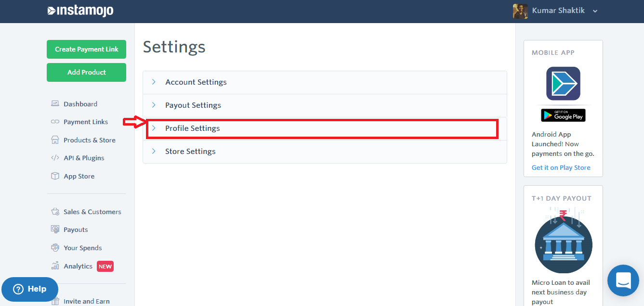This screenshot has width=644, height=306.
Task: Click the Sales & Customers basket icon
Action: pyautogui.click(x=55, y=211)
